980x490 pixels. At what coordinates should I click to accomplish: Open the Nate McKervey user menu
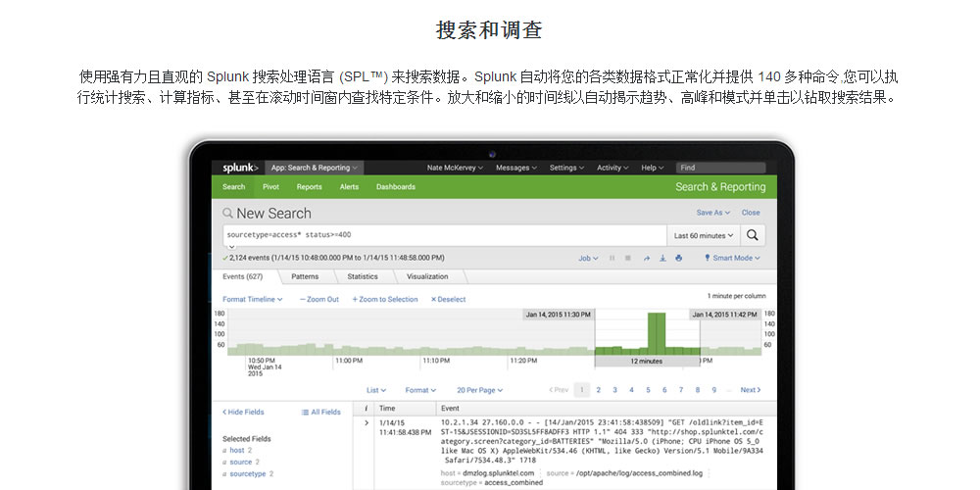click(455, 168)
